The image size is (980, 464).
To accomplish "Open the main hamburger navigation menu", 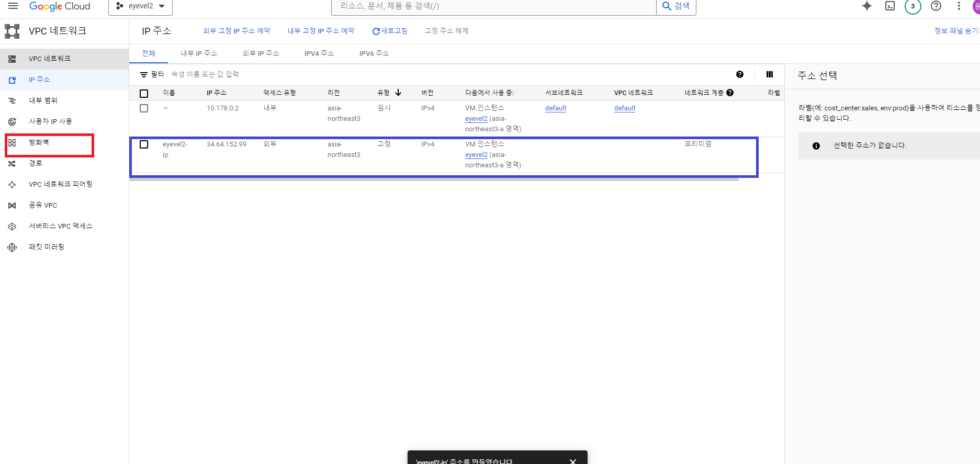I will coord(13,6).
